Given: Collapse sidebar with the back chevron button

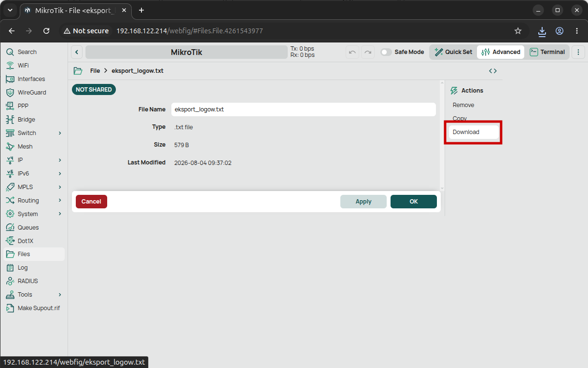Looking at the screenshot, I should pos(77,52).
